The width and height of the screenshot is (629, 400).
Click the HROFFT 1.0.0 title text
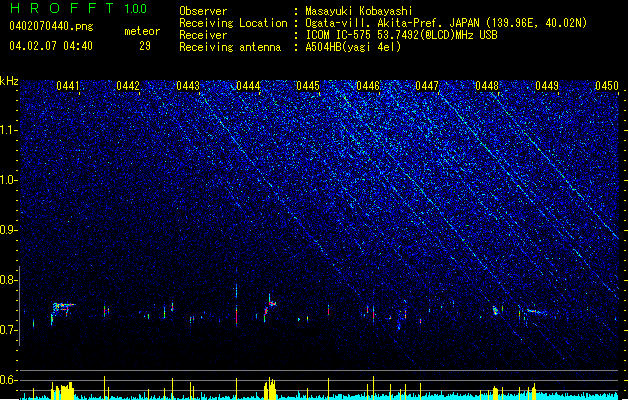[78, 8]
